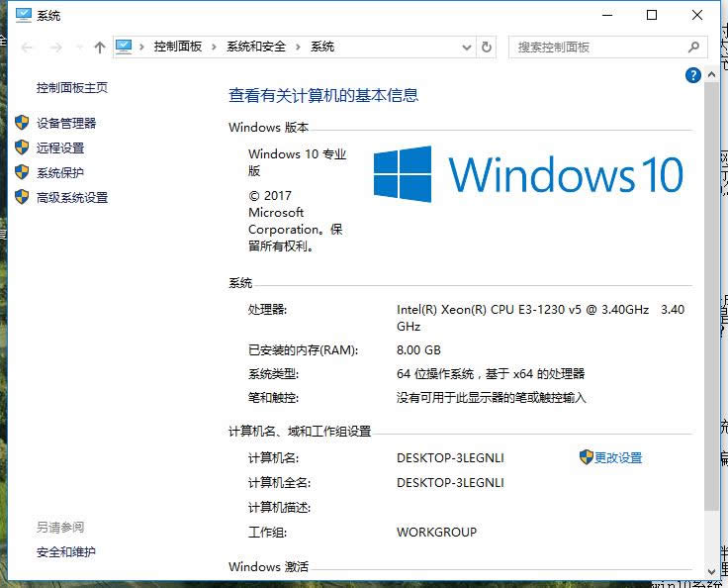728x588 pixels.
Task: Maximize the 系统 window
Action: click(652, 15)
